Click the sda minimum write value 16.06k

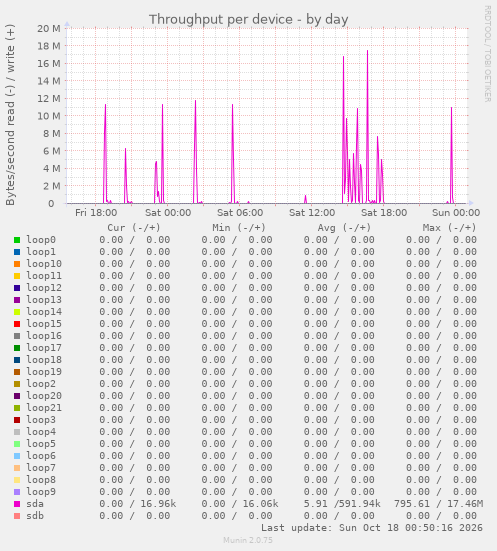point(260,504)
